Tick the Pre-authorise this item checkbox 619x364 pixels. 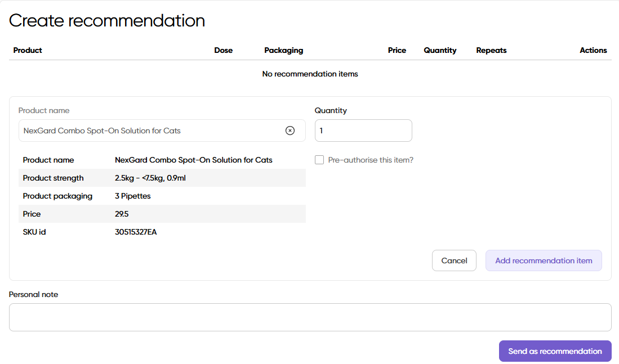point(319,160)
